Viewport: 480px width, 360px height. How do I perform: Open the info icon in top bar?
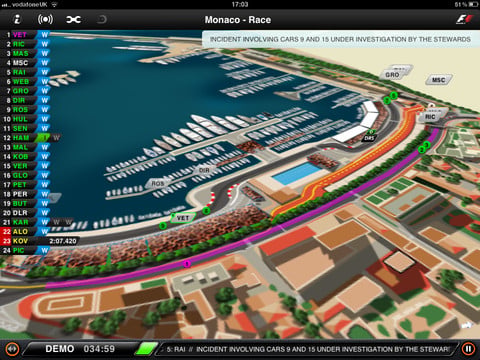coord(17,19)
